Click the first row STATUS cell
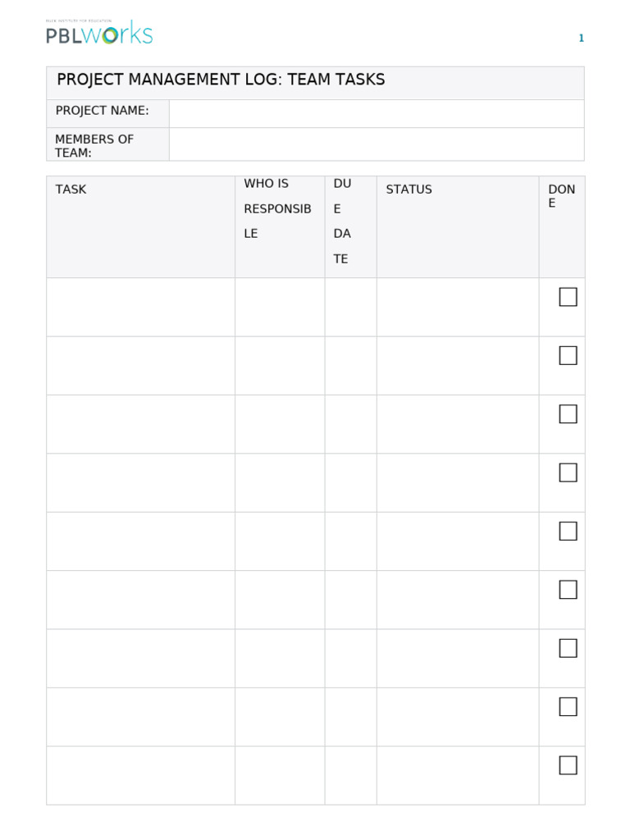Viewport: 630px width, 840px height. pyautogui.click(x=457, y=307)
